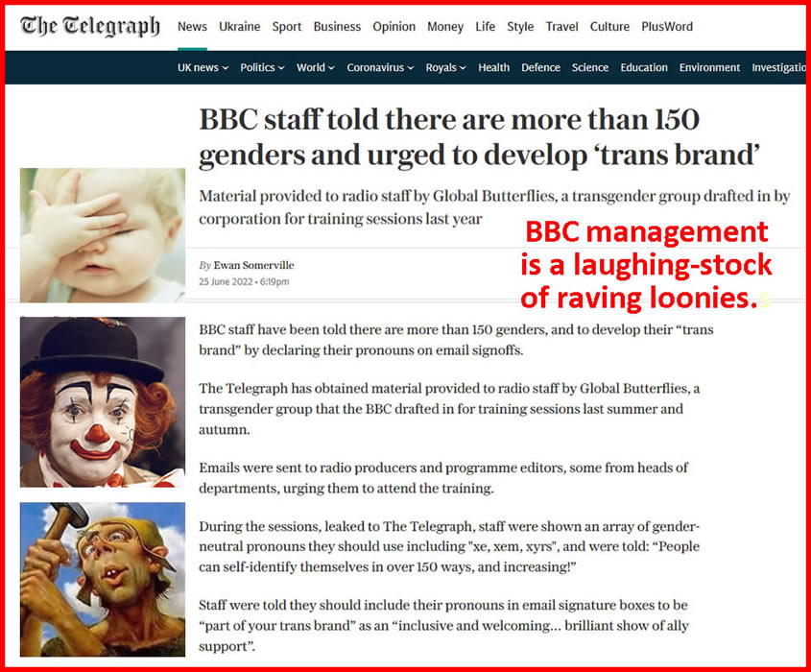811x672 pixels.
Task: Open the World dropdown menu
Action: (x=316, y=68)
